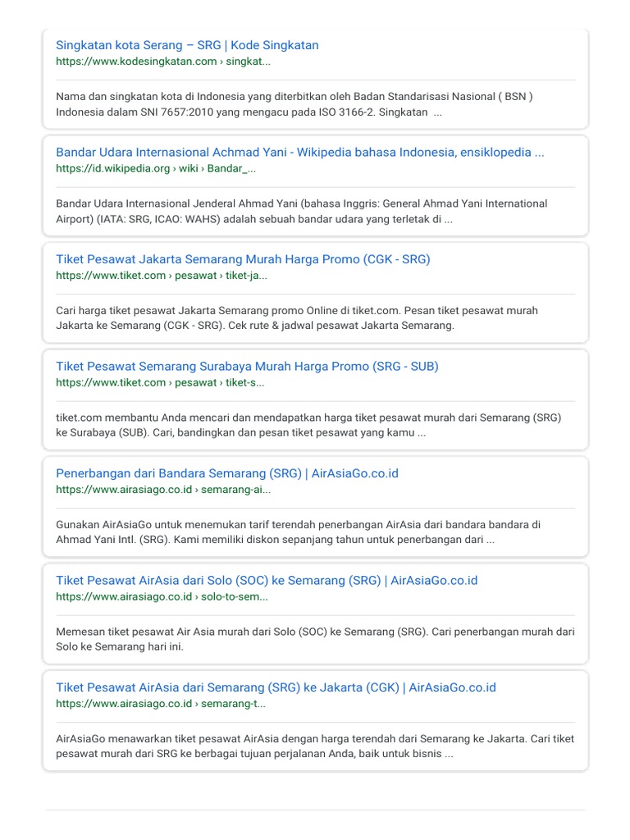Open the Tiket Pesawat Semarang Surabaya (SRG - SUB) result

pos(247,366)
